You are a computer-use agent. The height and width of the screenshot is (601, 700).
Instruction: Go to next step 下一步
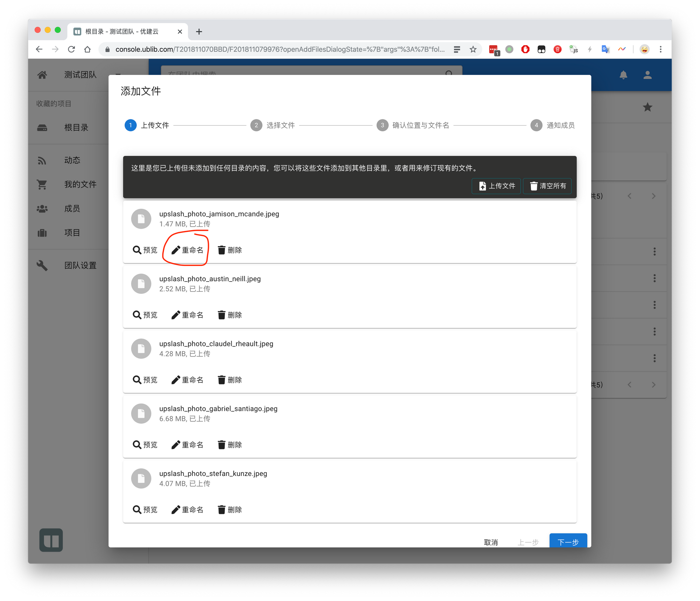[x=568, y=541]
